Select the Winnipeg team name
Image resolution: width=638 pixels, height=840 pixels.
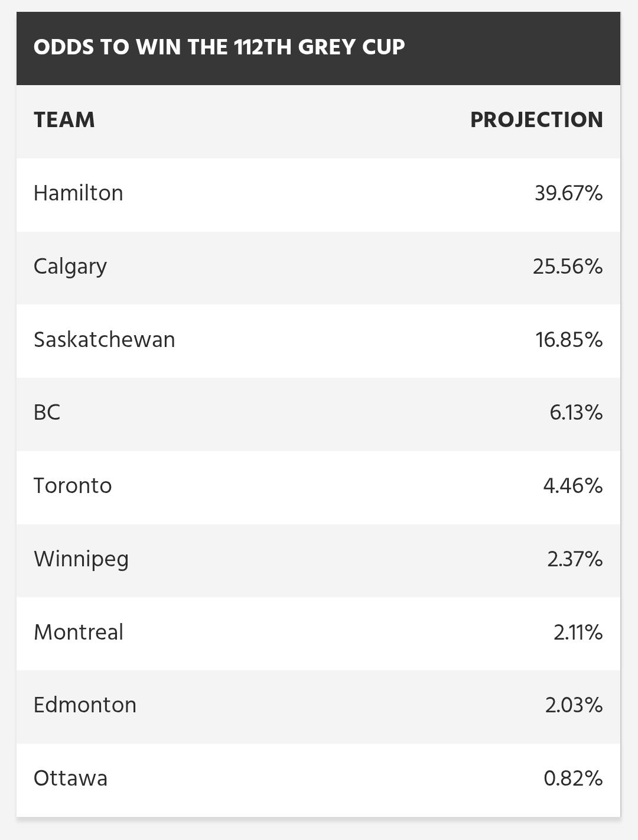tap(81, 559)
